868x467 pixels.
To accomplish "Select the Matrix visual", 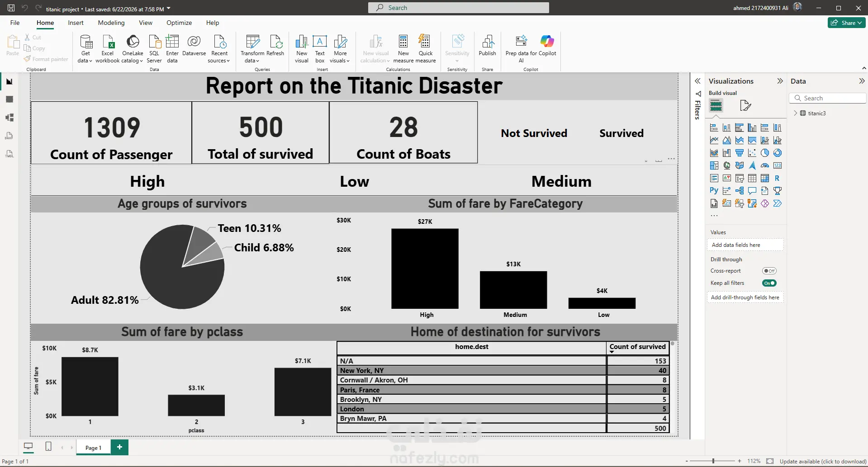I will click(x=765, y=178).
